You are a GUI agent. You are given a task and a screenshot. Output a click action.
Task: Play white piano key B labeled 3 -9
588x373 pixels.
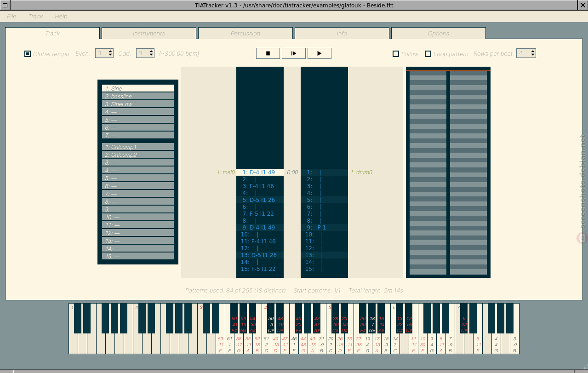click(x=514, y=344)
